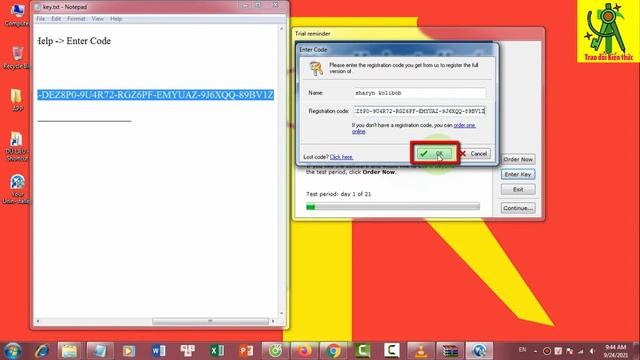Open the Notepad Edit menu
Viewport: 640px width, 360px height.
point(56,19)
